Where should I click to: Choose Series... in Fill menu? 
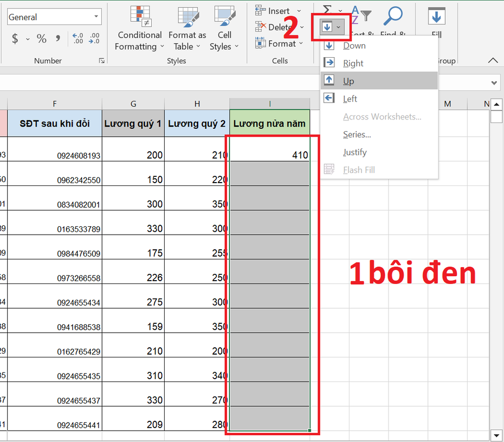point(379,134)
